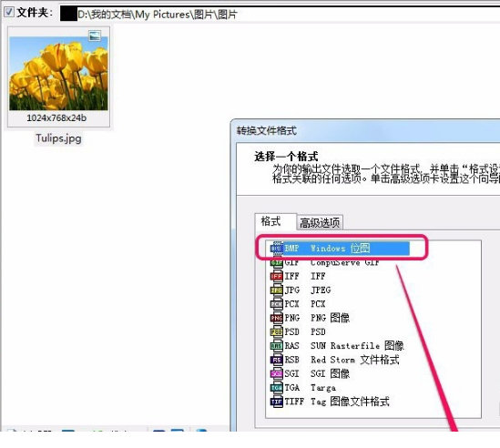500x448 pixels.
Task: Toggle the 文件夹 checkbox
Action: point(8,13)
